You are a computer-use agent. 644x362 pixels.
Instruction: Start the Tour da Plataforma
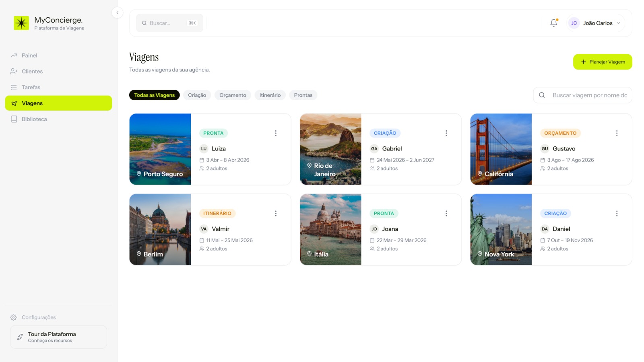point(58,337)
